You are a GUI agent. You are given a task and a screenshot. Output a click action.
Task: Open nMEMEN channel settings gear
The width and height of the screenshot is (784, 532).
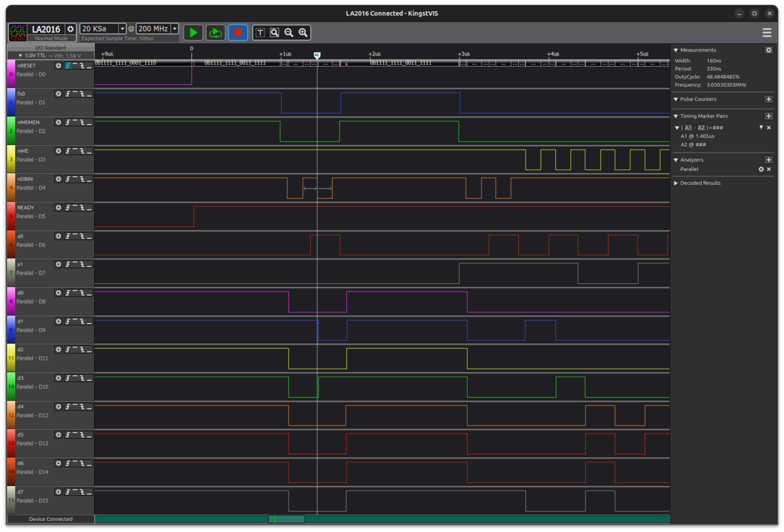(x=58, y=123)
